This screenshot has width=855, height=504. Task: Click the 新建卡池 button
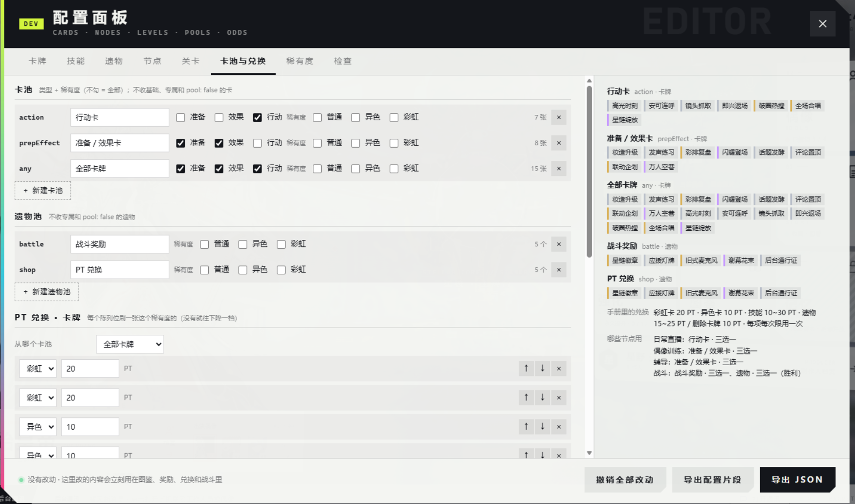pyautogui.click(x=43, y=191)
